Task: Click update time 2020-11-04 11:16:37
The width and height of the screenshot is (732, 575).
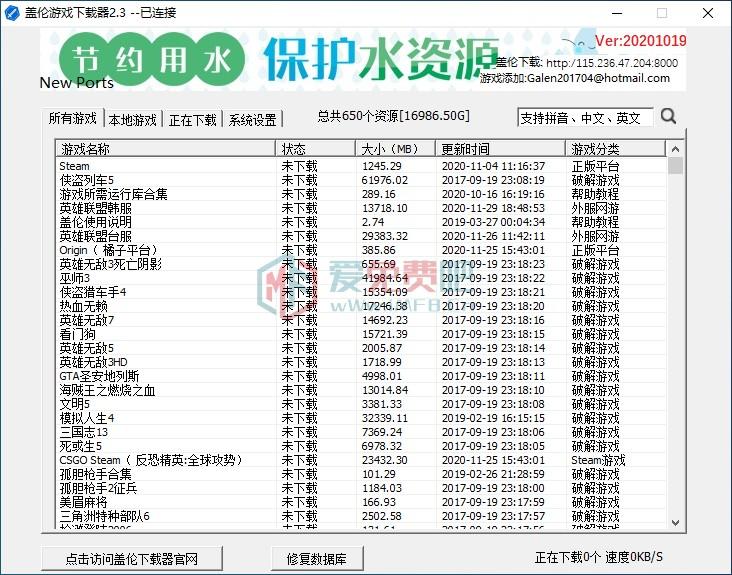Action: pyautogui.click(x=493, y=166)
